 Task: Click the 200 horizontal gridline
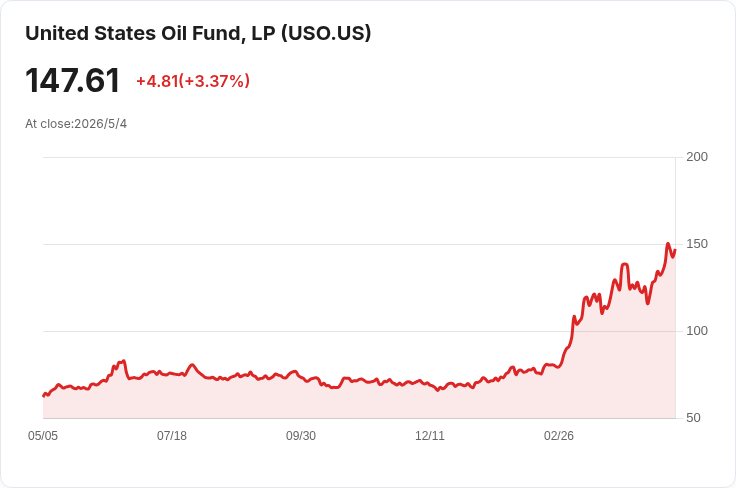pos(360,157)
